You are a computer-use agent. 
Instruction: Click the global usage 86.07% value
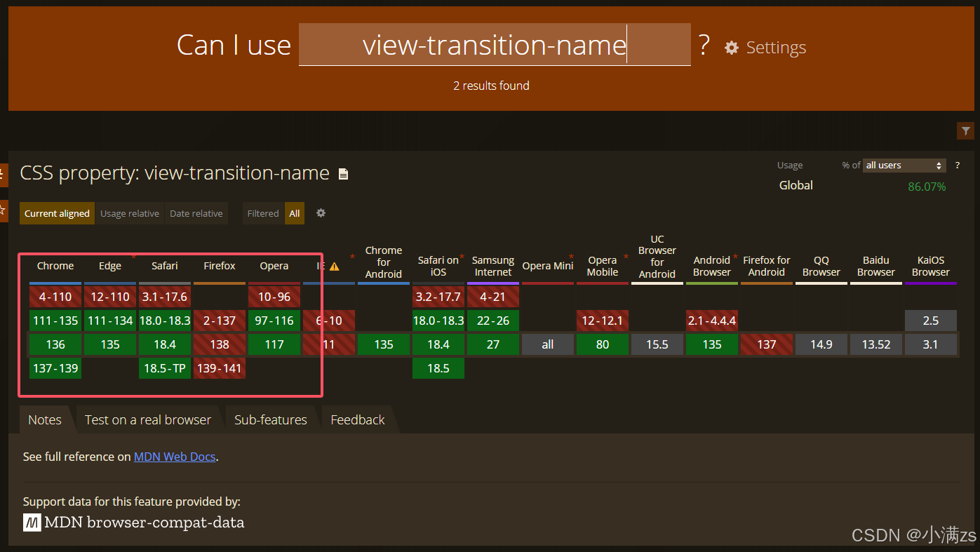927,187
